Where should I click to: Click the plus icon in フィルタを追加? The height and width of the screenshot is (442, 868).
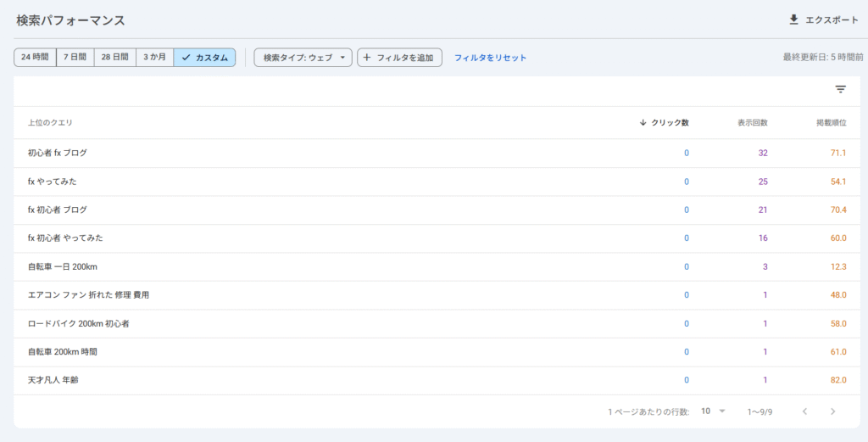tap(367, 58)
